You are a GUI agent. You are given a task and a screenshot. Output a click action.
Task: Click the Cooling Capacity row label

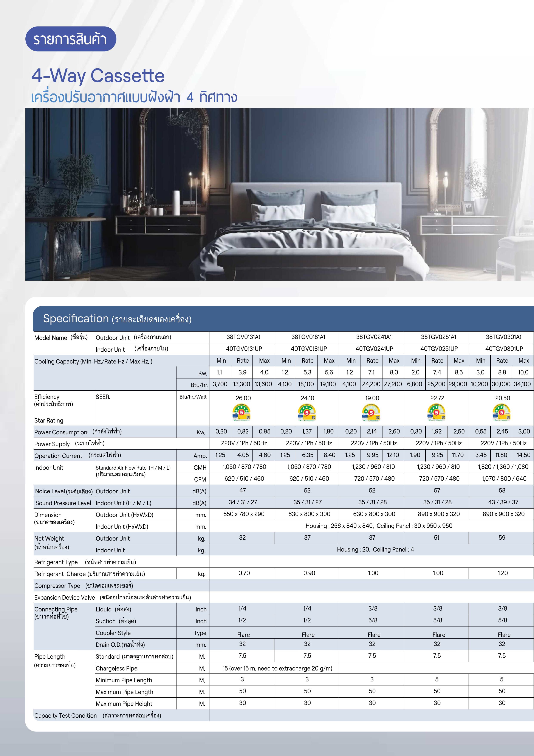93,361
